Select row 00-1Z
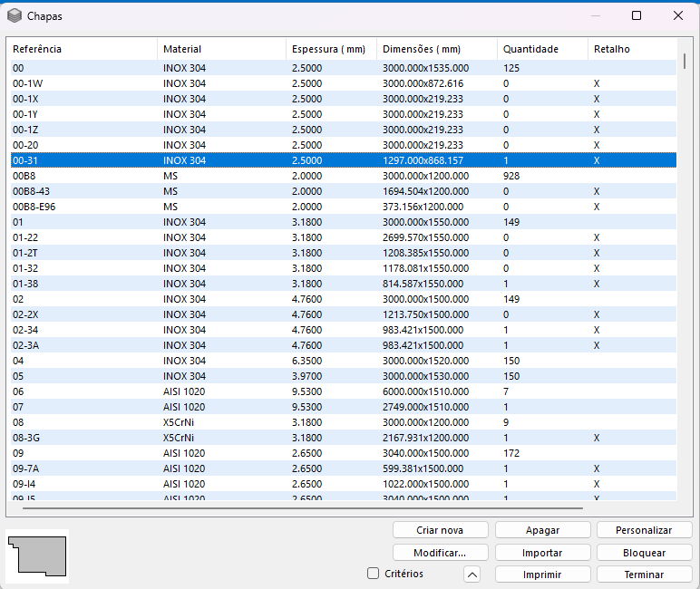700x589 pixels. coord(344,130)
